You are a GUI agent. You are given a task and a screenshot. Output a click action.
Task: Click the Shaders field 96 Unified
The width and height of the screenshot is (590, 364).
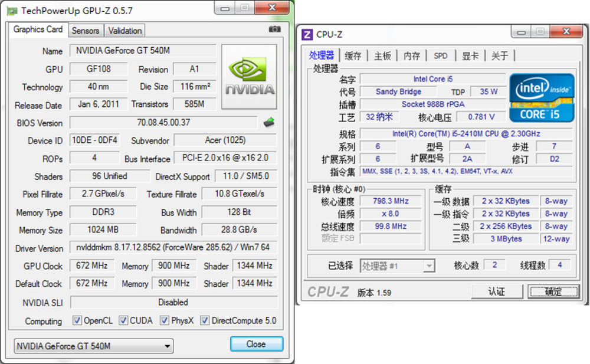pyautogui.click(x=110, y=176)
